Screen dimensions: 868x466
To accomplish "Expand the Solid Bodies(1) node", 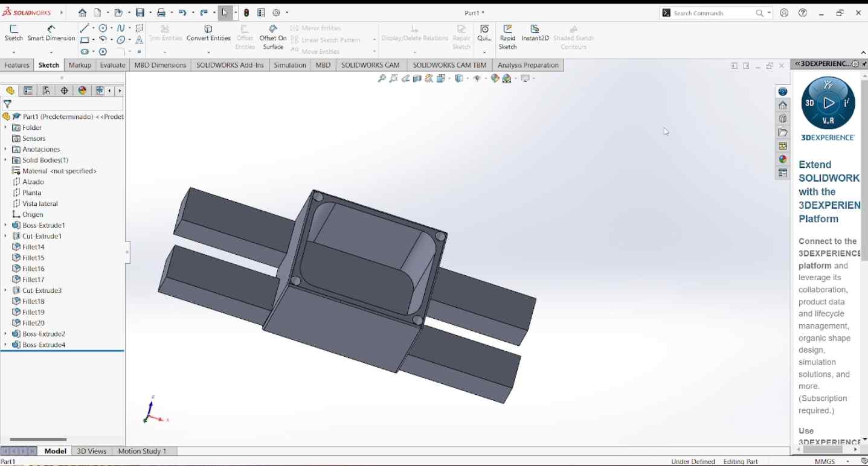I will [5, 160].
